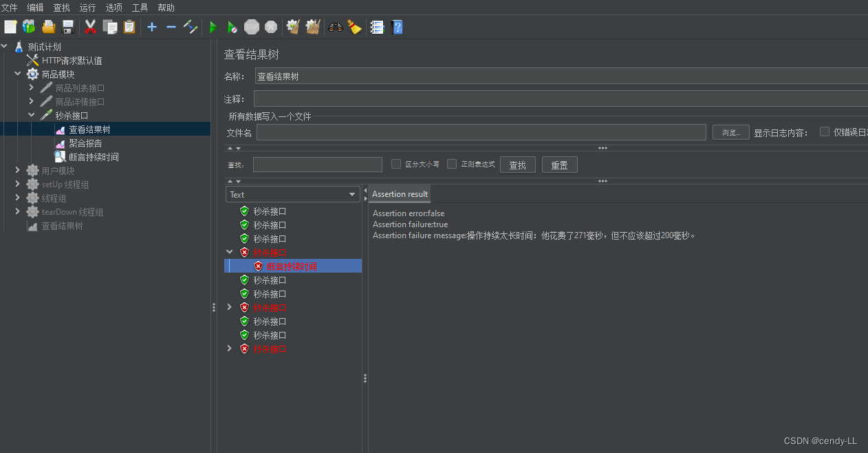Open the 选项 menu
Screen dimensions: 868x453
pyautogui.click(x=114, y=8)
